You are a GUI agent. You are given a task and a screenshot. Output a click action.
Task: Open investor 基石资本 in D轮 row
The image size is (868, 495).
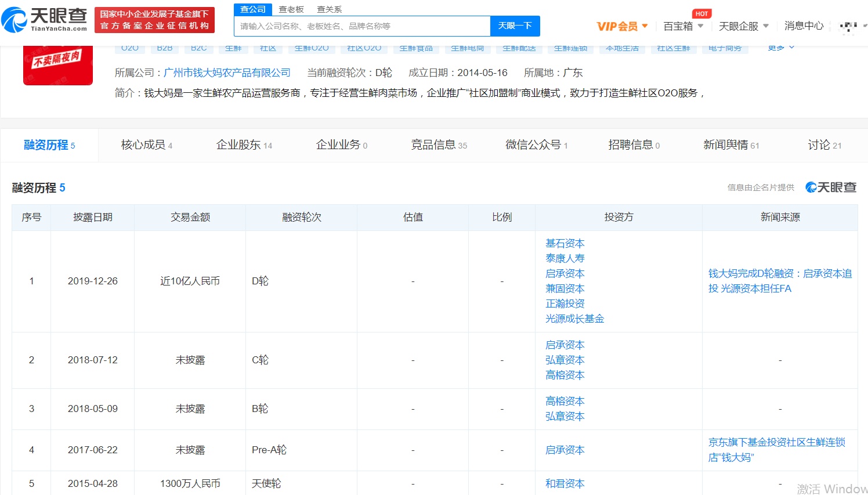(565, 244)
